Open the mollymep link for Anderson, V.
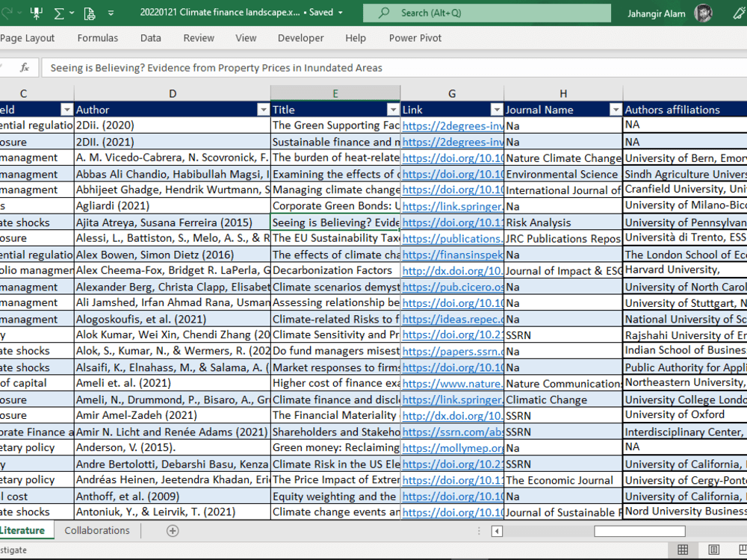Screen dimensions: 747x560 pos(452,448)
